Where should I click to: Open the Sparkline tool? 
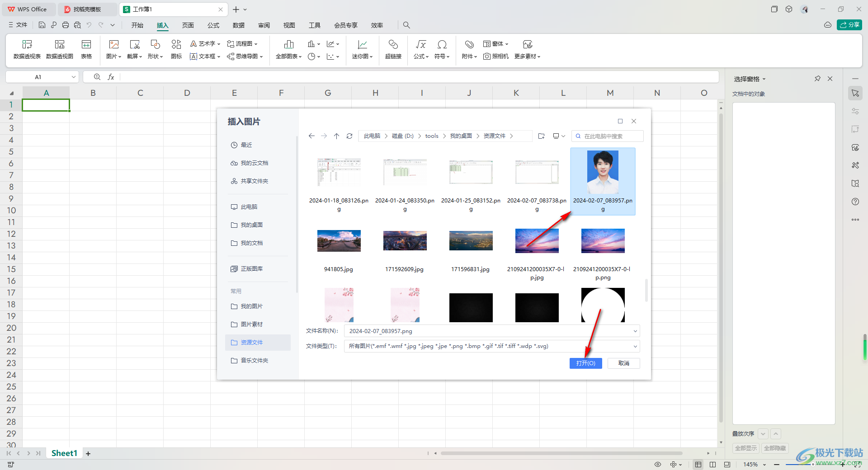(362, 49)
